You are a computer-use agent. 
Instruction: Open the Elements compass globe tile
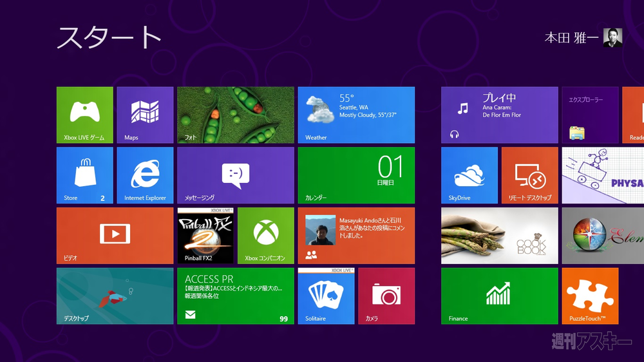pyautogui.click(x=603, y=236)
